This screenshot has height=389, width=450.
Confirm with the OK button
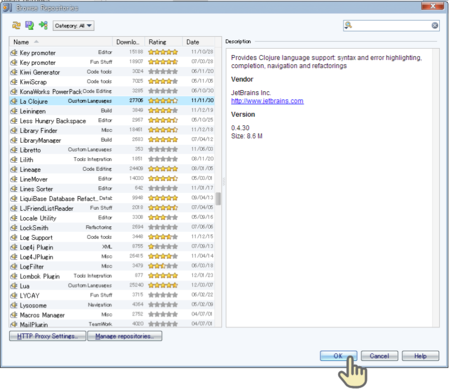coord(338,356)
